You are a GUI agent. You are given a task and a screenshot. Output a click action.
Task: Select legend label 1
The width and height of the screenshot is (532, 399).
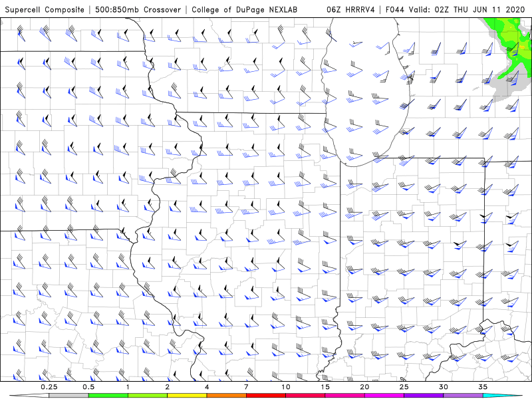(128, 387)
